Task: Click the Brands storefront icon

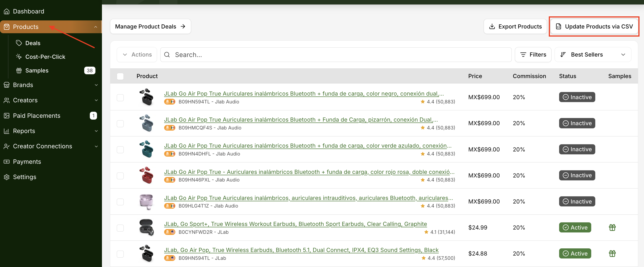Action: (x=7, y=85)
